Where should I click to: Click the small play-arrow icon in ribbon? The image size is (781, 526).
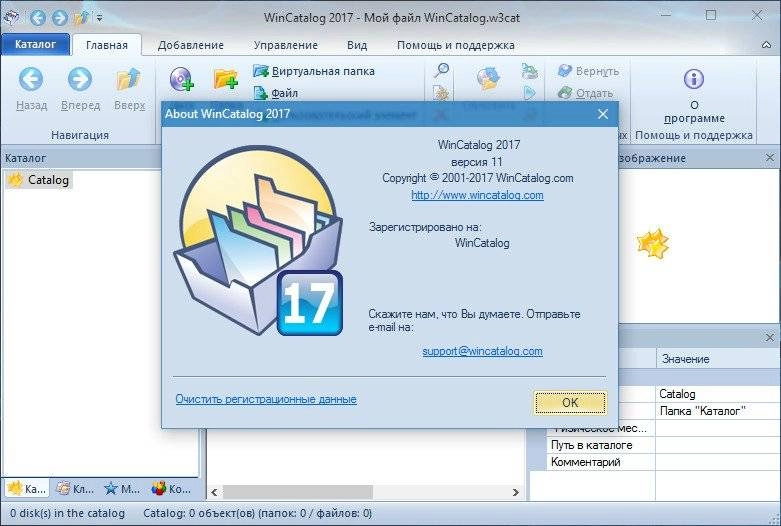pos(529,93)
